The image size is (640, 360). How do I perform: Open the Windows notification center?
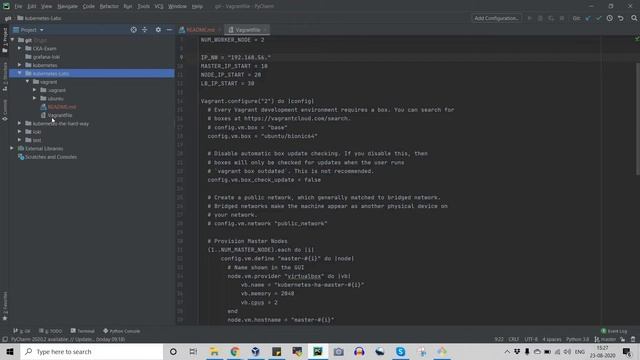[x=627, y=351]
